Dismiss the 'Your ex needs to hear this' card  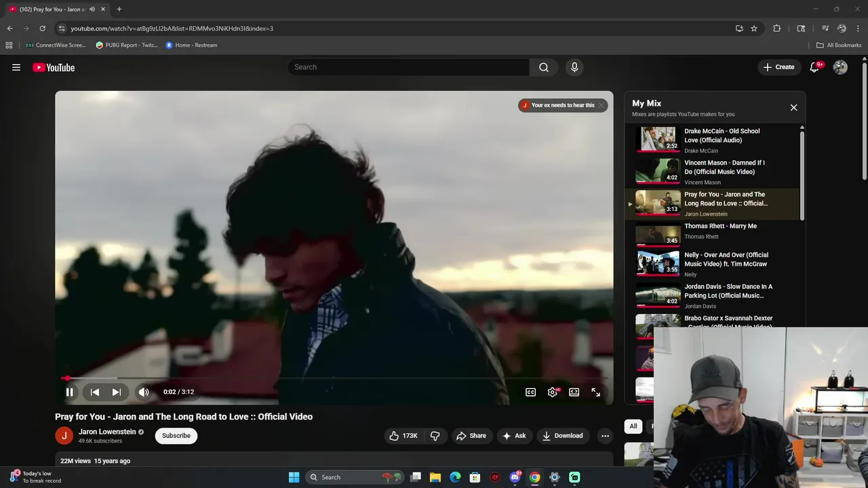601,105
